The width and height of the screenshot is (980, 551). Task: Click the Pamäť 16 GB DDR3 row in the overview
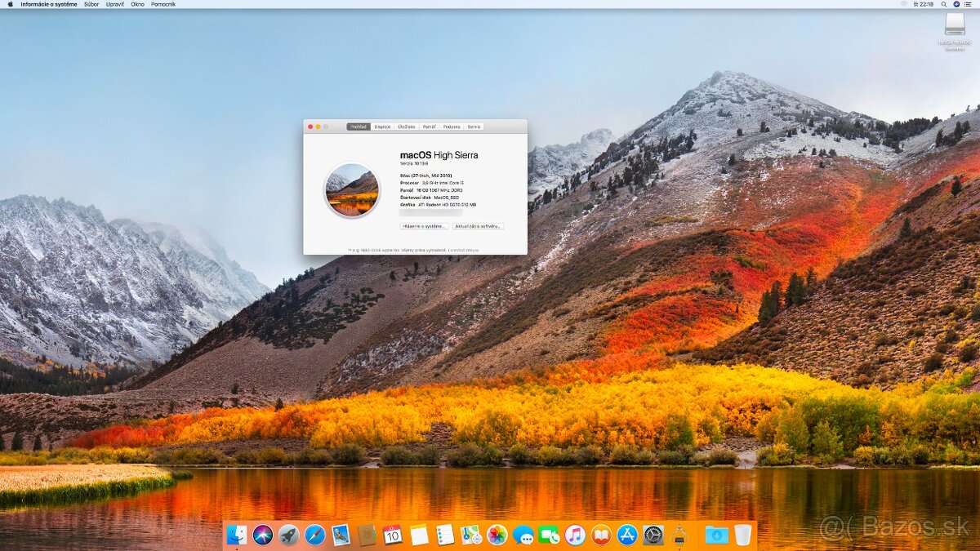(431, 189)
